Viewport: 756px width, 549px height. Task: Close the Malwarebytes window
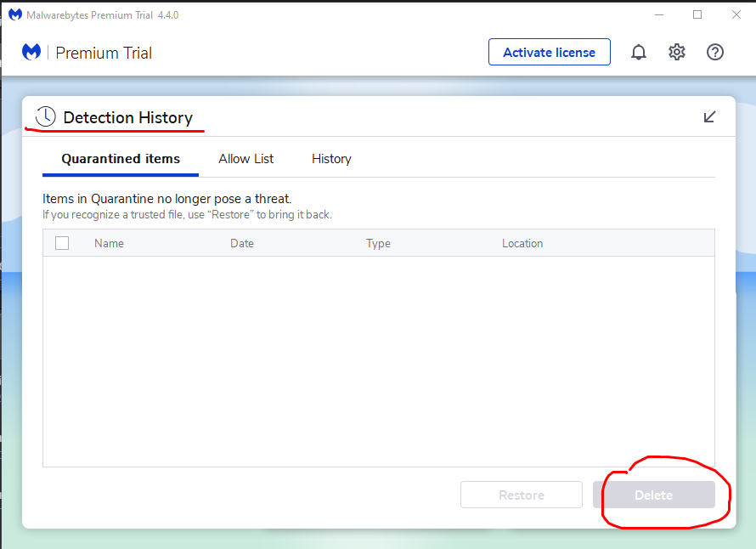coord(736,15)
